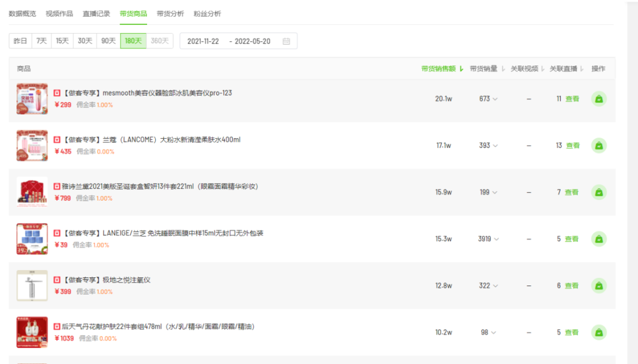Click the LANEIGE免洗睡眠面膜 product title
Screen dimensions: 638x364
(x=163, y=233)
